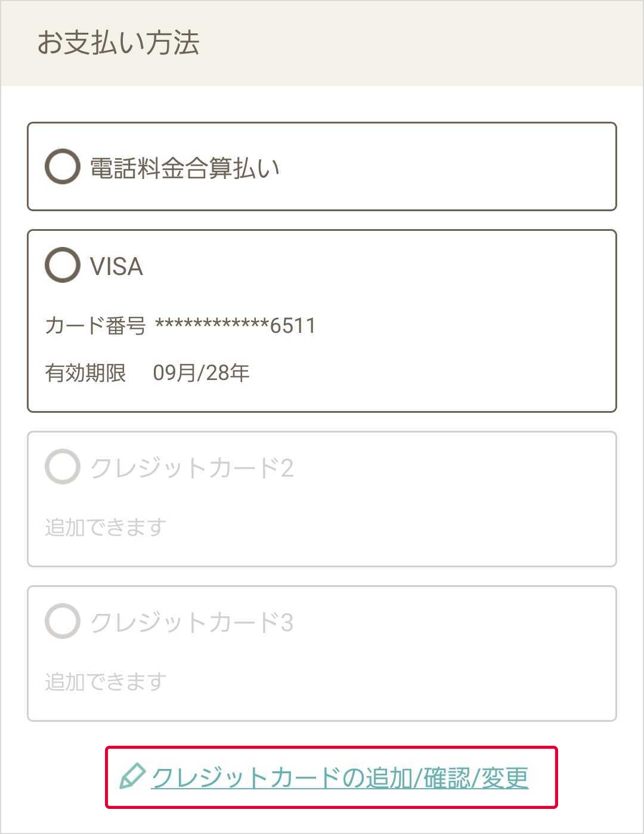Click the クレジットカード3 label text
The height and width of the screenshot is (834, 644).
(191, 622)
